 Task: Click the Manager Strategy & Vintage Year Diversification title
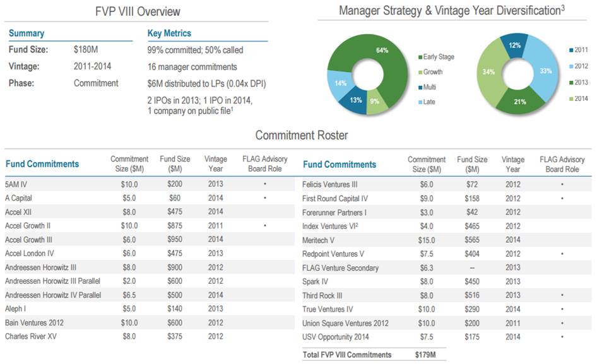pos(452,11)
